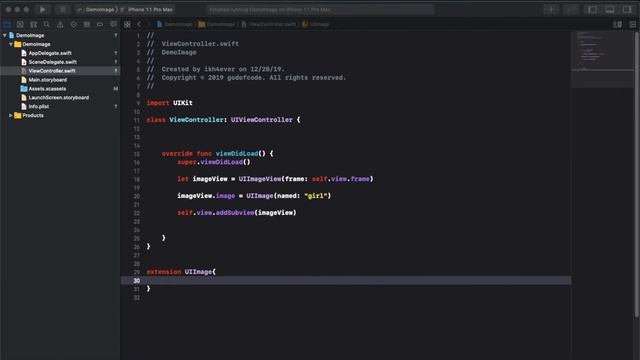Run the DemoImage scheme with Play button
The image size is (640, 360).
pos(42,9)
